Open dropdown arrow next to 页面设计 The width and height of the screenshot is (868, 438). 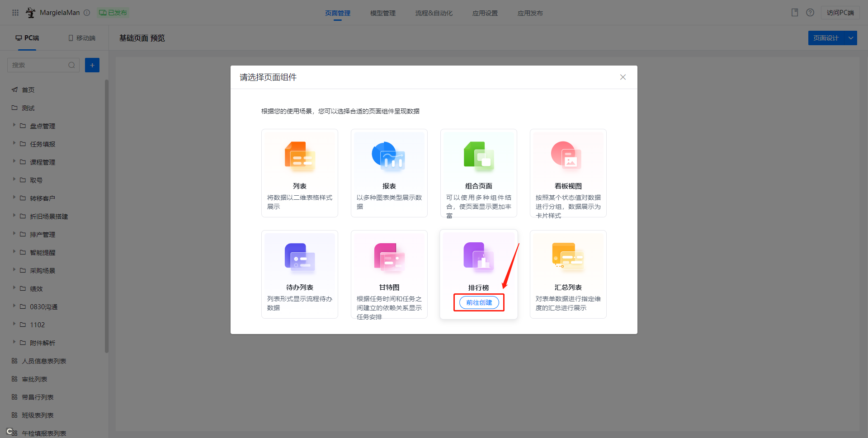coord(851,38)
